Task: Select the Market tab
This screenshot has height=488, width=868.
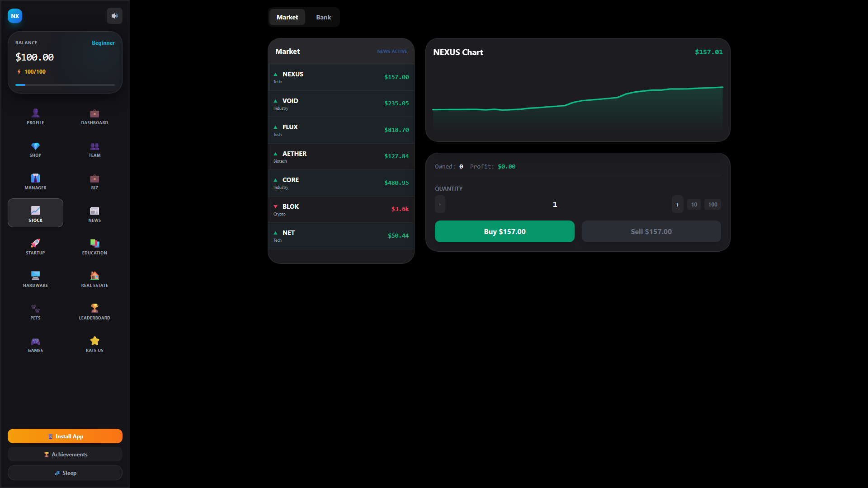Action: 287,17
